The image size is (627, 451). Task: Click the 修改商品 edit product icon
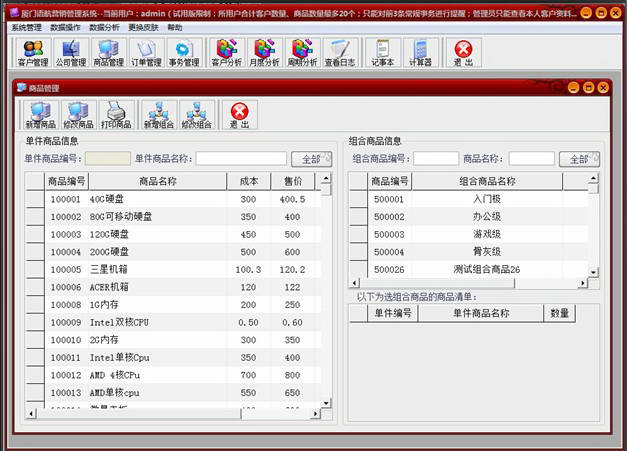pyautogui.click(x=78, y=115)
